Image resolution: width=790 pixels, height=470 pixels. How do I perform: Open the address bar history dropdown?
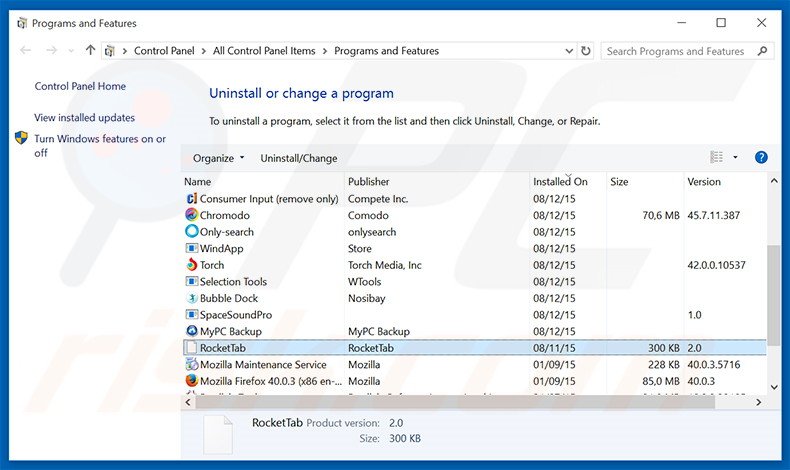(x=569, y=51)
